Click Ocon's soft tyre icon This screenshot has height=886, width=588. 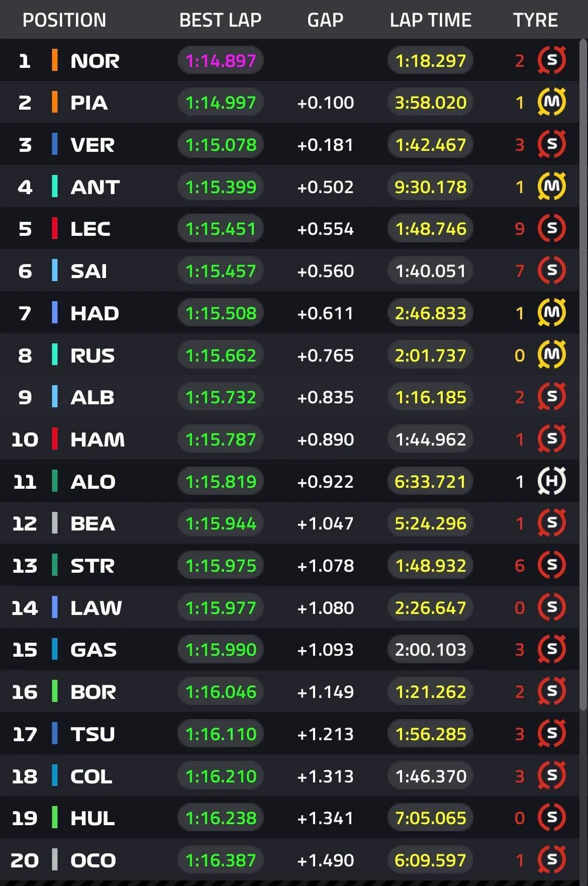click(x=552, y=860)
